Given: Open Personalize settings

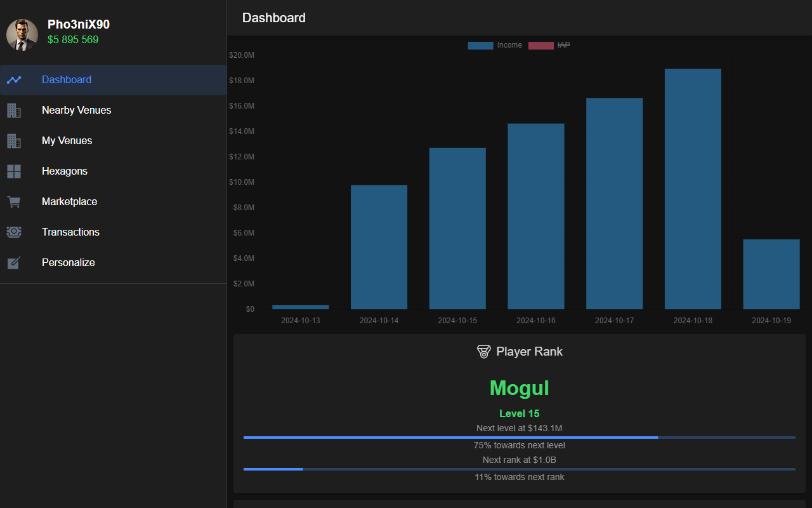Looking at the screenshot, I should 113,263.
